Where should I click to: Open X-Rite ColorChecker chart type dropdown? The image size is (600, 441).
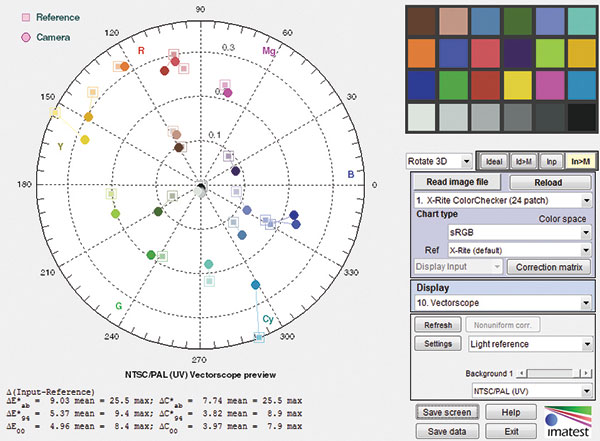point(503,200)
